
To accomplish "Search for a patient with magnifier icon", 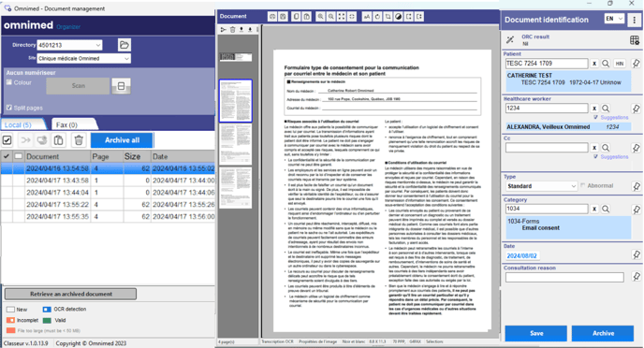I will pos(606,64).
